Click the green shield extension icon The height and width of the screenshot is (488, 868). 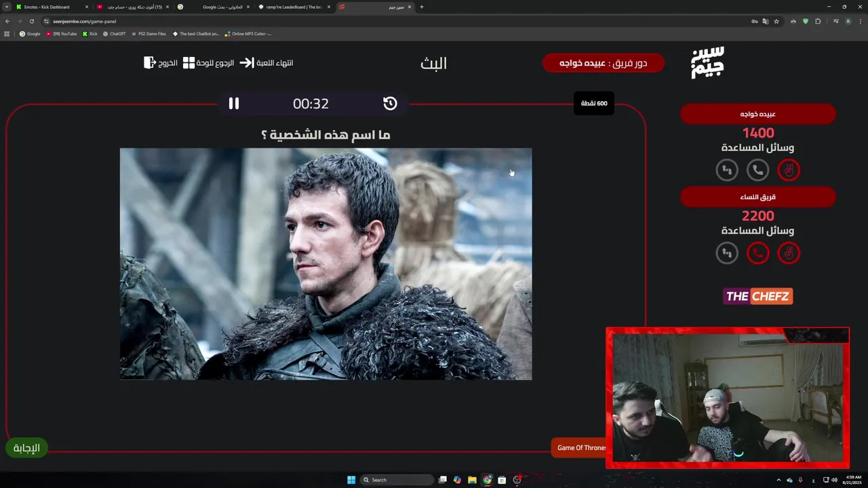point(806,21)
